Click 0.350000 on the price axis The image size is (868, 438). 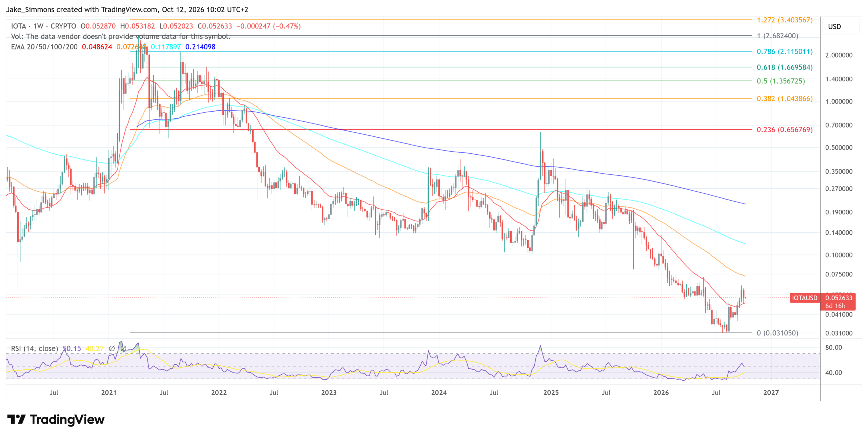(839, 171)
